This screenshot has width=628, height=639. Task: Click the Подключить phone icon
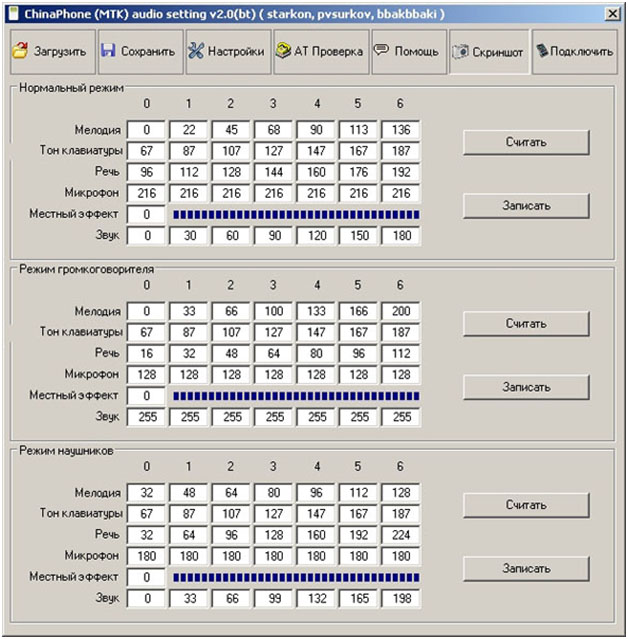542,51
